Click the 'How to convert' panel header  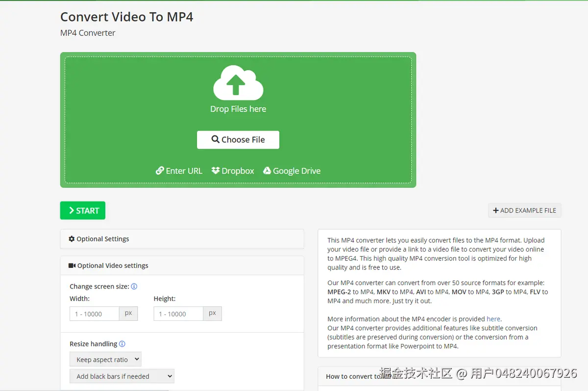coord(439,376)
